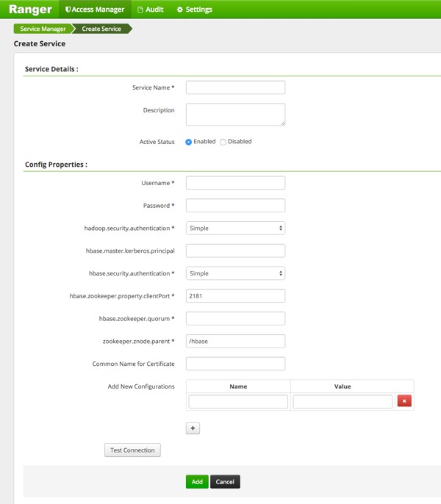Expand the hbase.security.authentication dropdown
This screenshot has height=504, width=441.
235,273
